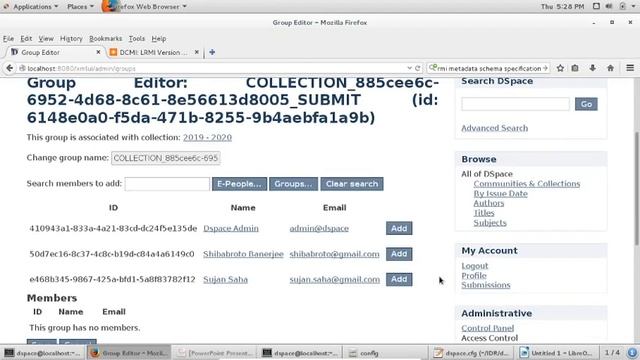640x360 pixels.
Task: Open the Control Panel link
Action: tap(487, 328)
